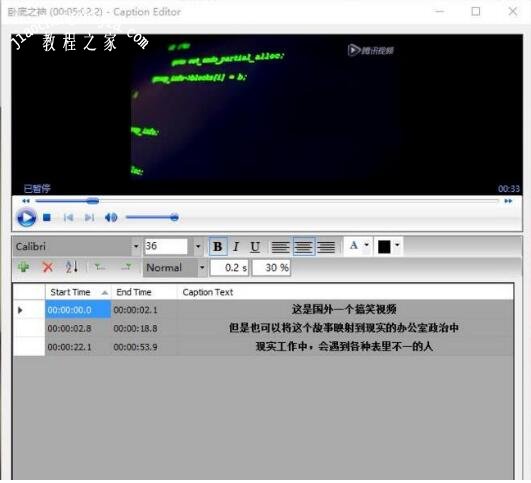Click the black background color swatch
Viewport: 531px width, 483px height.
coord(384,247)
